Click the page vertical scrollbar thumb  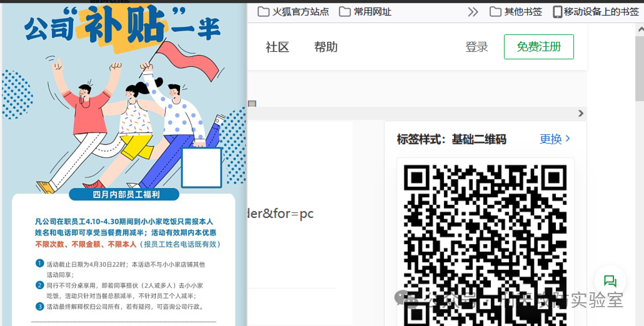[640, 67]
